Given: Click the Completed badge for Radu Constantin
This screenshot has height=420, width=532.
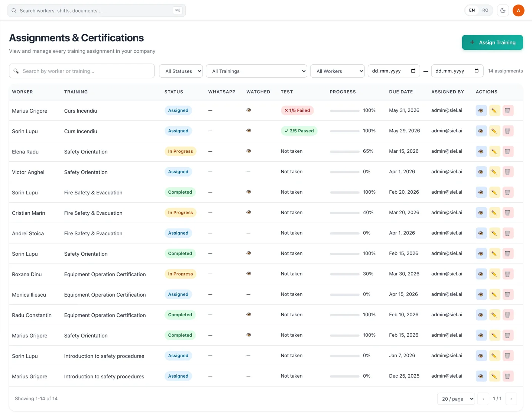Looking at the screenshot, I should pos(180,315).
